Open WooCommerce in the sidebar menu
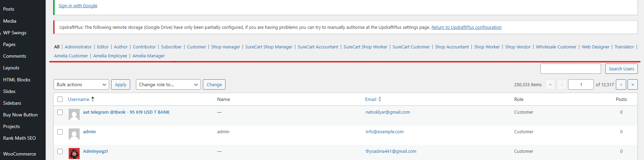This screenshot has height=160, width=644. click(20, 154)
